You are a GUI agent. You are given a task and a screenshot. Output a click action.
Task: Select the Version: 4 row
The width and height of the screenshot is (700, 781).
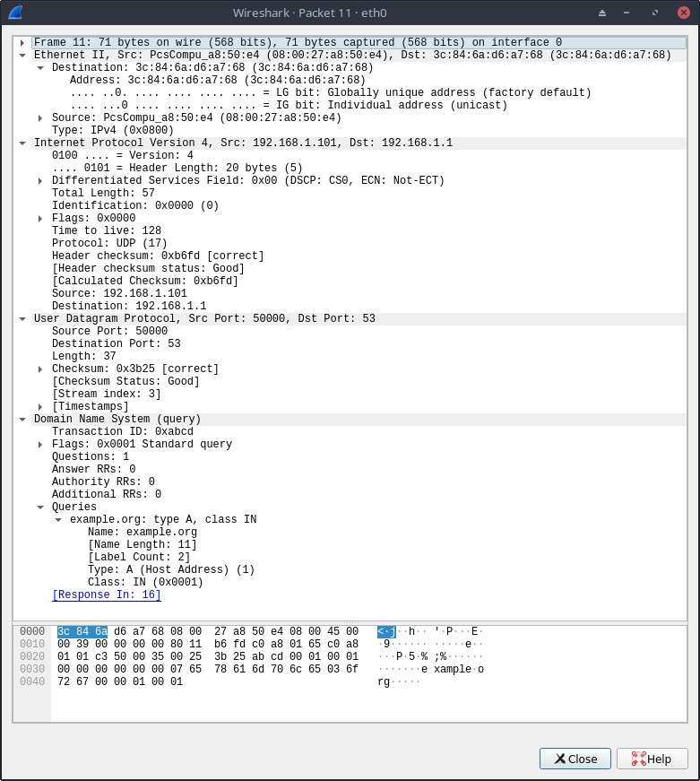click(x=123, y=155)
